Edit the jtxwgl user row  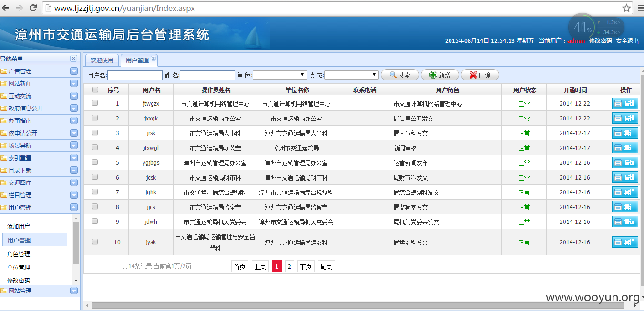pyautogui.click(x=624, y=148)
